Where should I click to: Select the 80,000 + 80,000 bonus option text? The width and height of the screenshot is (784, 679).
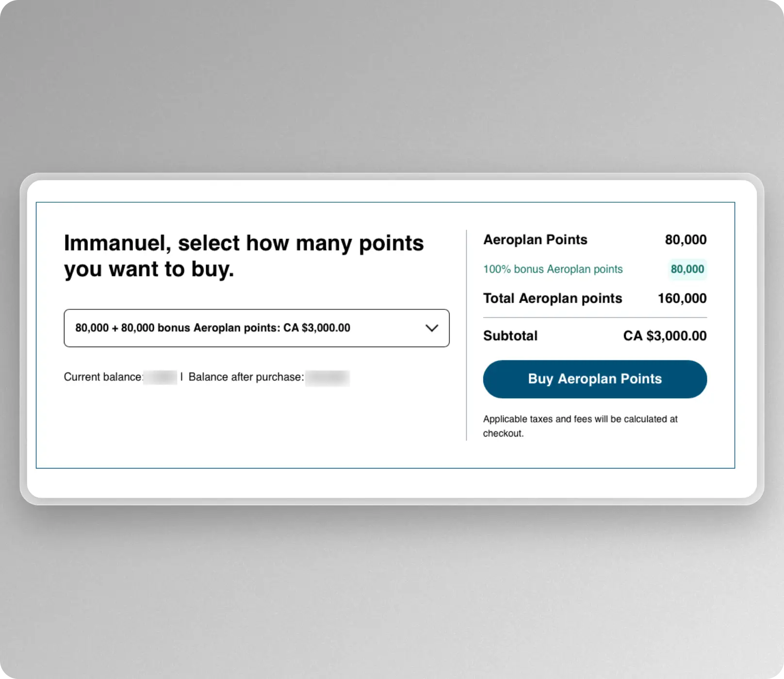(x=212, y=328)
